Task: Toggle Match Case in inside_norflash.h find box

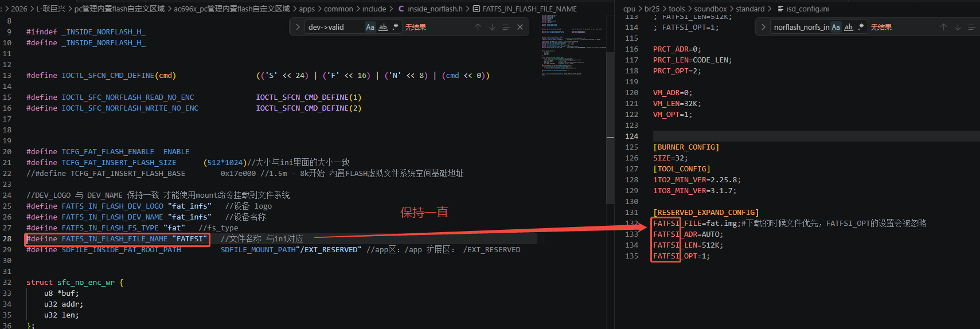Action: click(370, 27)
